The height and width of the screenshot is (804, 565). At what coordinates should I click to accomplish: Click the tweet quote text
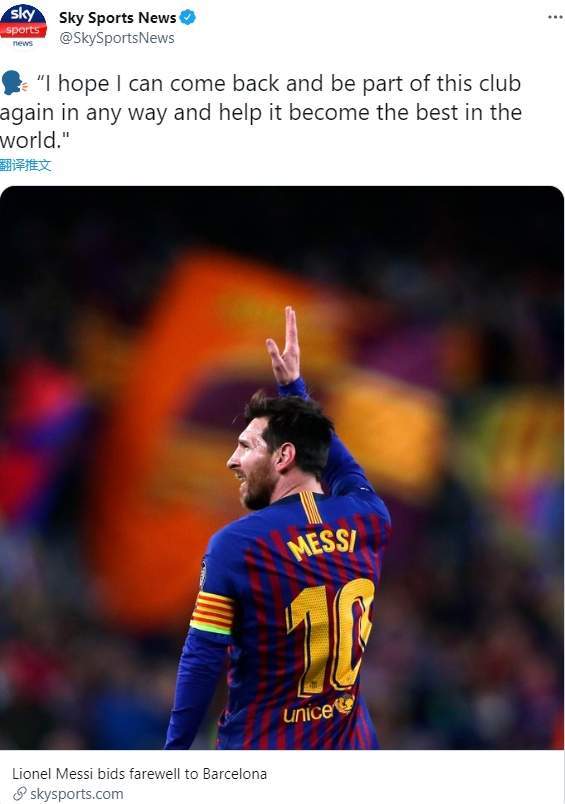[x=261, y=111]
